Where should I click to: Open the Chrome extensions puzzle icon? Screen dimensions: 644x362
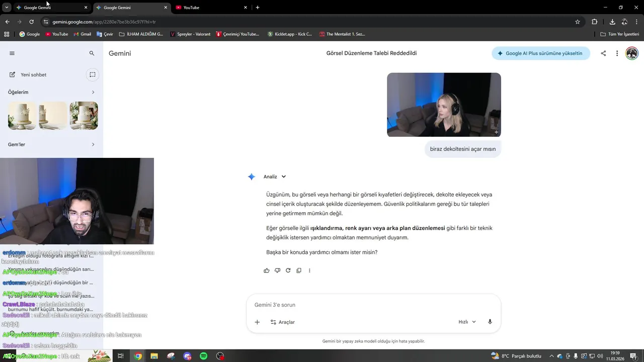[594, 22]
